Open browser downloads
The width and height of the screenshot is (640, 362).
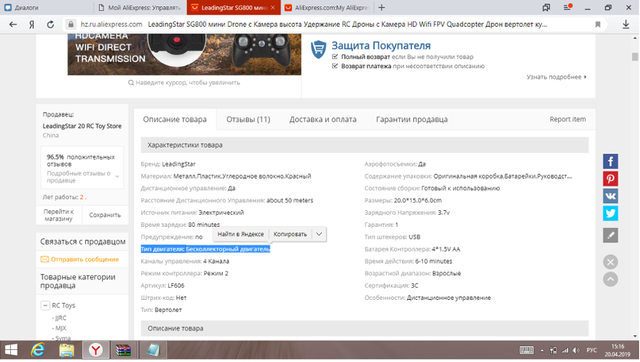pyautogui.click(x=626, y=24)
